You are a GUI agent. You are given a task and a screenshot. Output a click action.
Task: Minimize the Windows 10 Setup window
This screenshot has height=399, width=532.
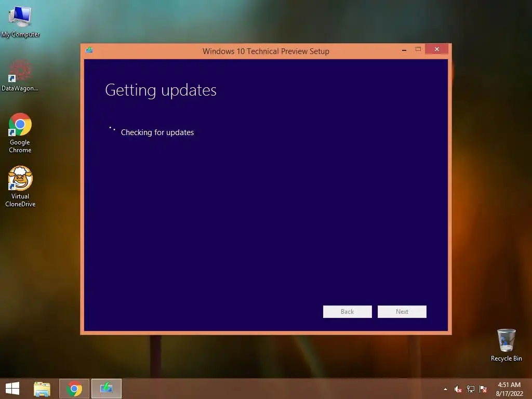click(404, 50)
